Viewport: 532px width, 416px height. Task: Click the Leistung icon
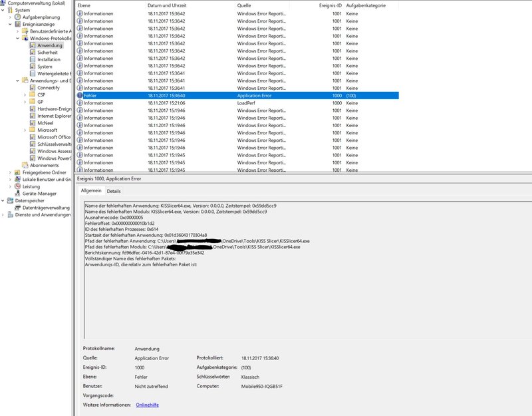click(18, 186)
